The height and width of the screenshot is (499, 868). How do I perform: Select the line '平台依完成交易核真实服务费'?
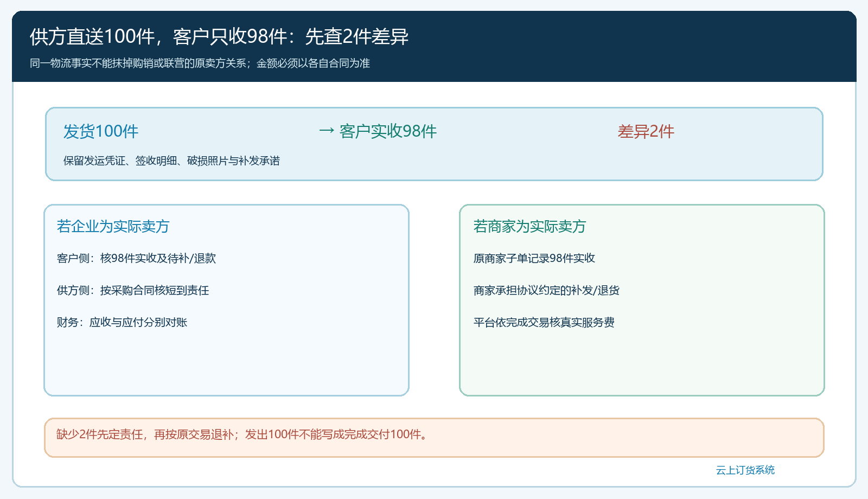tap(544, 322)
